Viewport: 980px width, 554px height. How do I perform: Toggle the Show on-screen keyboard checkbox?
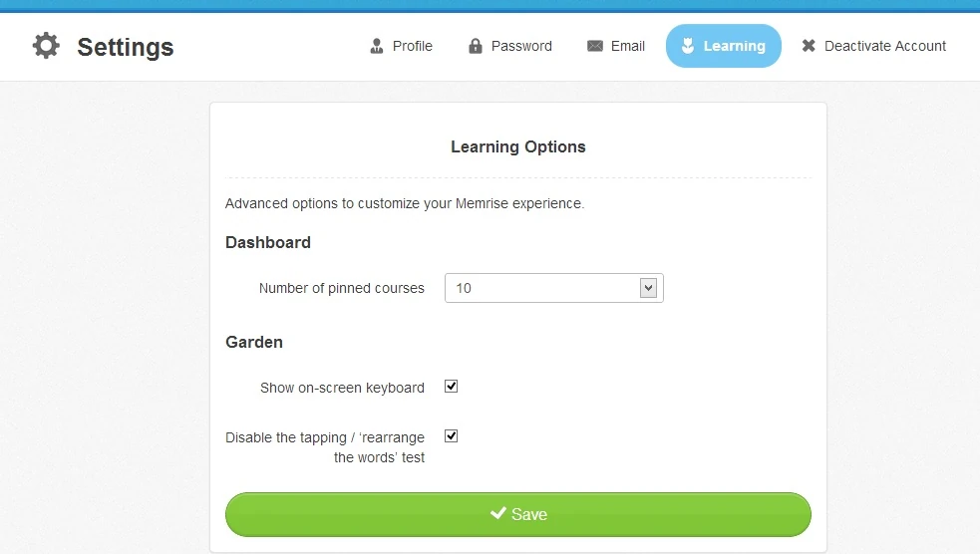[x=451, y=387]
